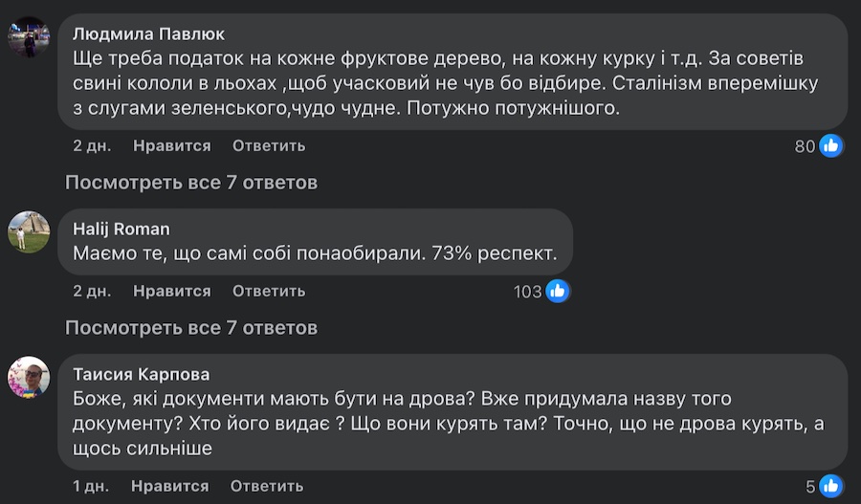Click Ответить below Таисия Карпова's comment
This screenshot has height=504, width=861.
coord(269,486)
